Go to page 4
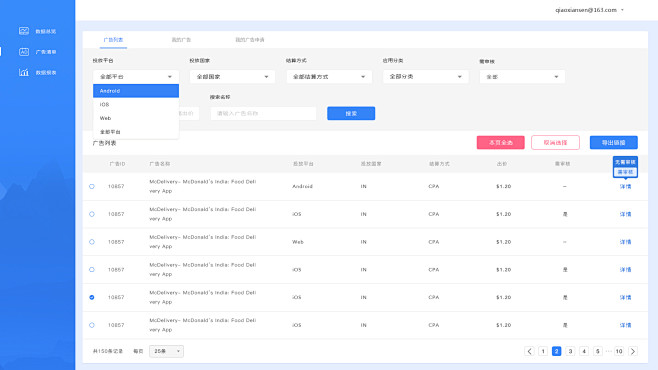The width and height of the screenshot is (658, 370). (x=584, y=351)
